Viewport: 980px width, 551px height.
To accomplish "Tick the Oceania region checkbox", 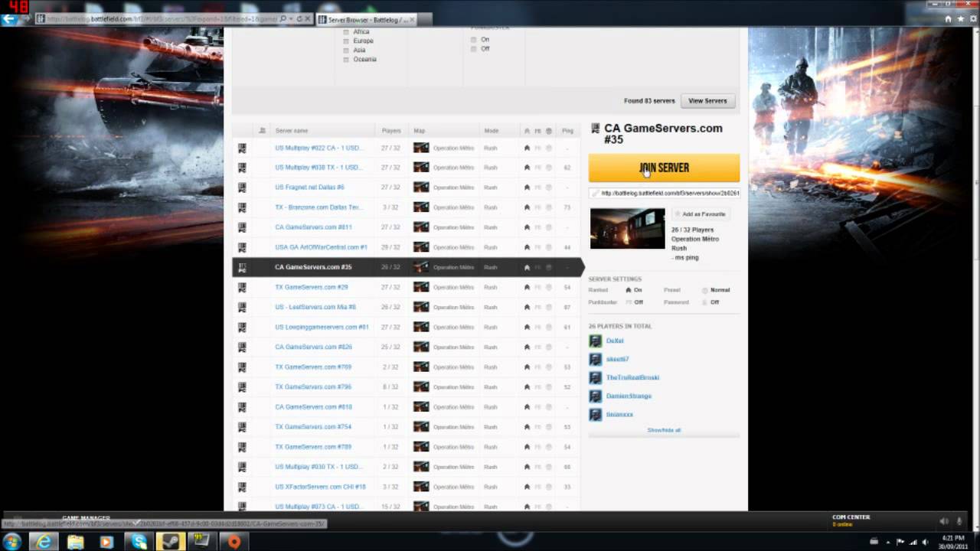I will (346, 60).
